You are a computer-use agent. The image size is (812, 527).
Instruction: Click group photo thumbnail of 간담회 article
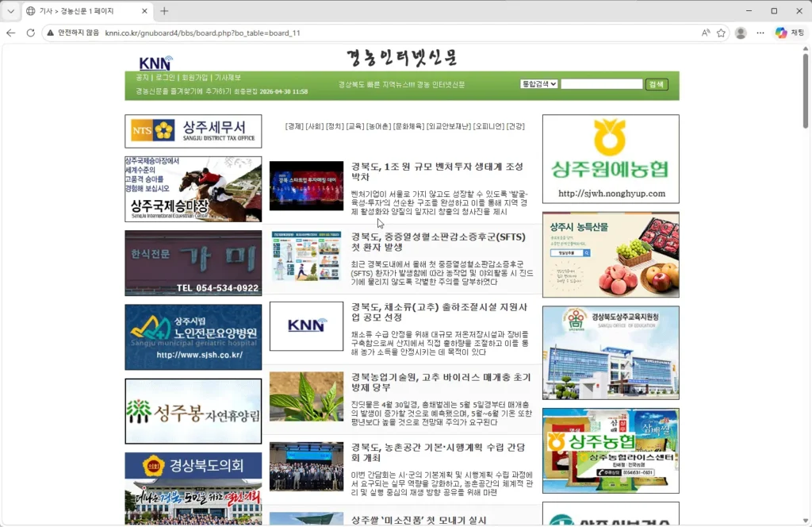pyautogui.click(x=306, y=467)
